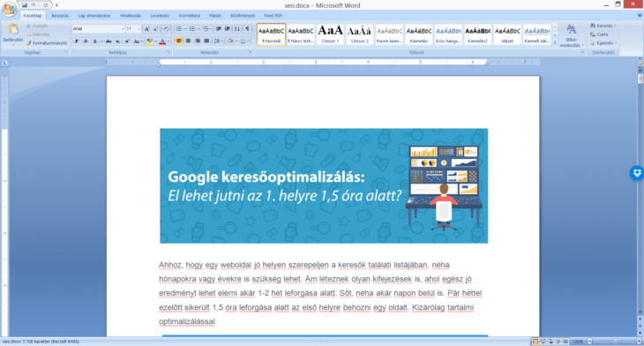Viewport: 644px width, 346px height.
Task: Save the document from Quick Access toolbar
Action: coord(25,5)
